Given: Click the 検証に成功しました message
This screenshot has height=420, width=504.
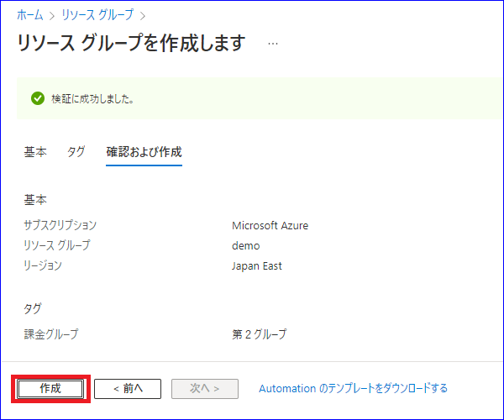Looking at the screenshot, I should click(x=92, y=98).
